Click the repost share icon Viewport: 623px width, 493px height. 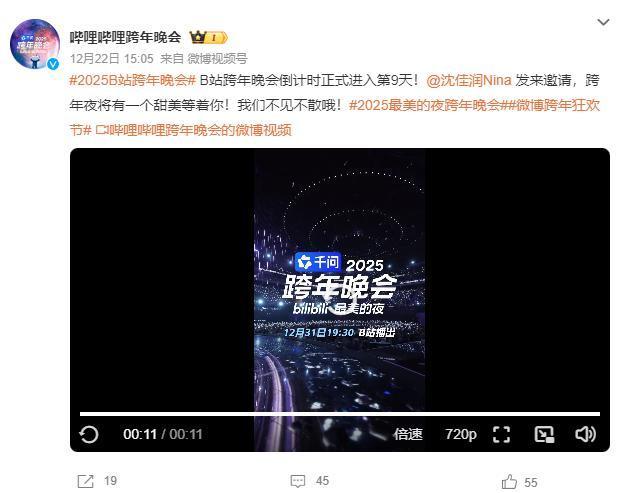(85, 481)
